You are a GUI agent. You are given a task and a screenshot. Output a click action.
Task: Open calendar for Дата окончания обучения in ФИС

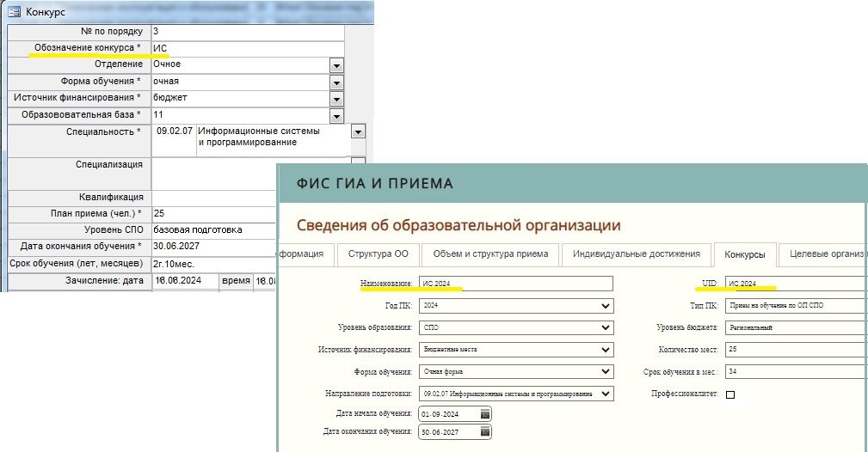[485, 431]
